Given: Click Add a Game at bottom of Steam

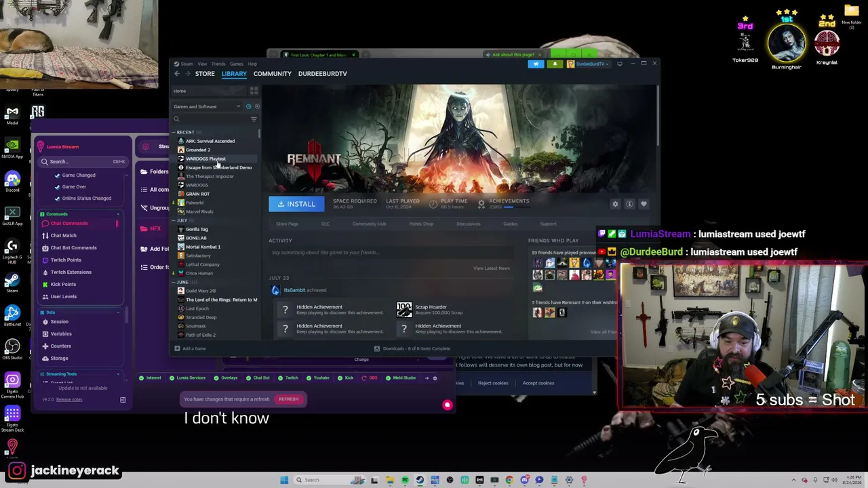Looking at the screenshot, I should point(190,349).
